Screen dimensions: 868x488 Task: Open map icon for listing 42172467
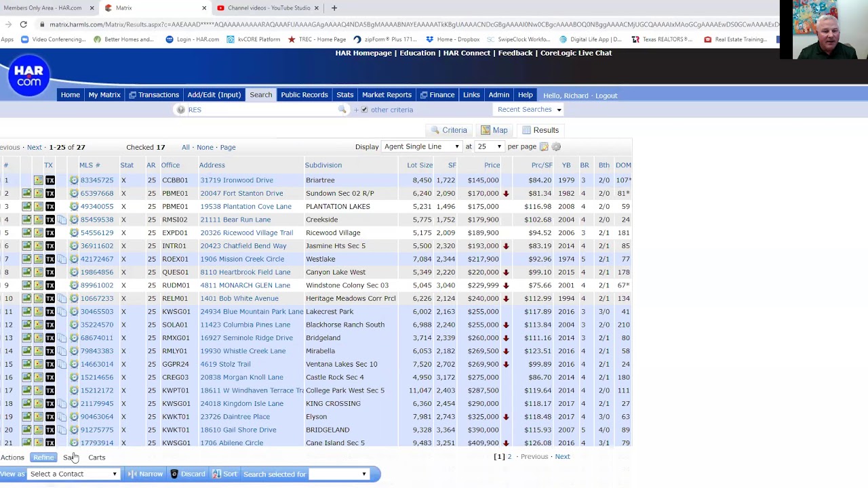point(38,259)
